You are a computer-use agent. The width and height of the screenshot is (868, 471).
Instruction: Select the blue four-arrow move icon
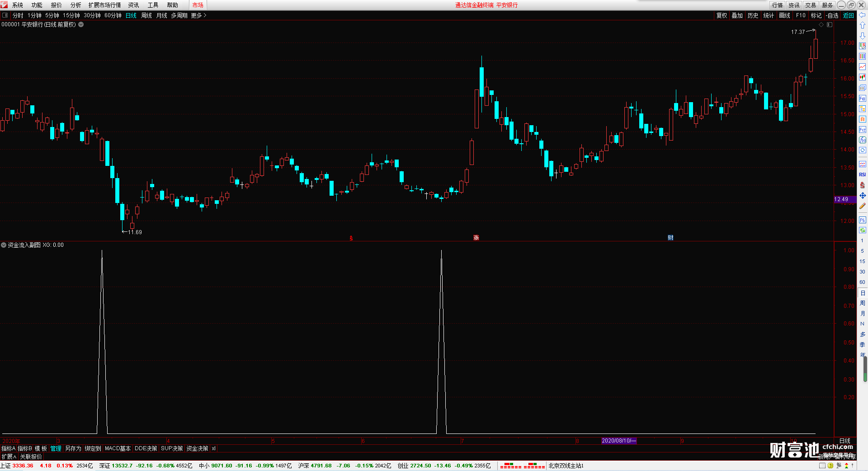tap(862, 195)
